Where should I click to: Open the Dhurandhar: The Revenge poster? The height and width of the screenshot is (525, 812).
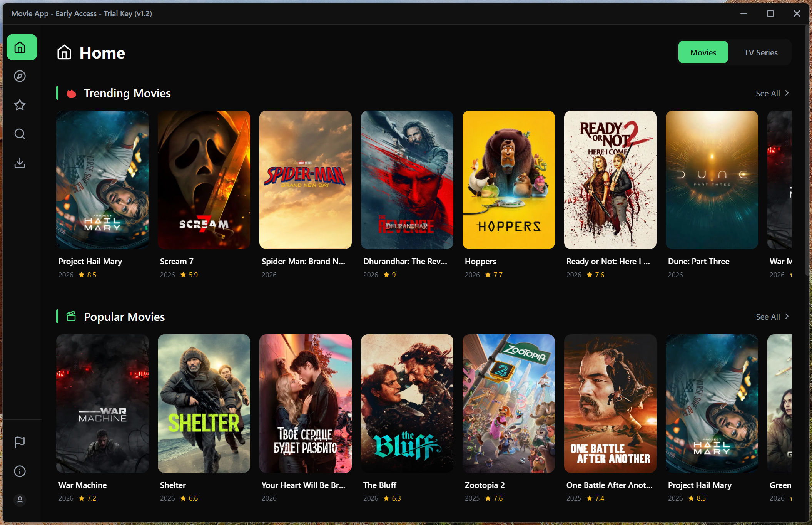(x=407, y=180)
